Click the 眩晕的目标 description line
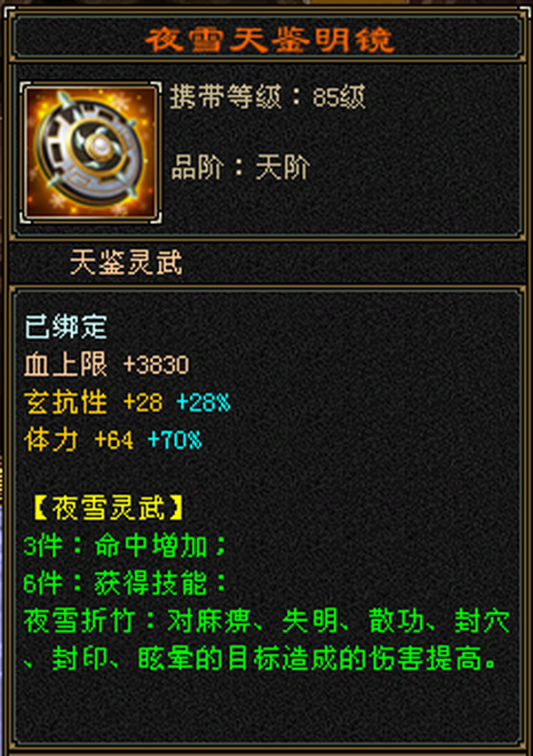The image size is (533, 756). coord(260,658)
